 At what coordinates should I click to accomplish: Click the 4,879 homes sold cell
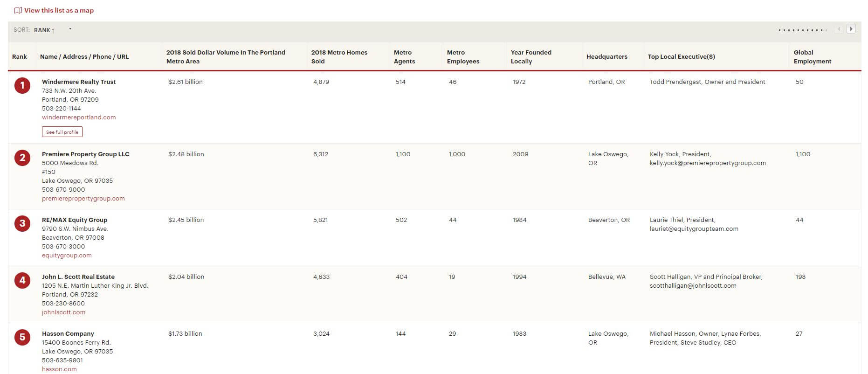pos(321,82)
